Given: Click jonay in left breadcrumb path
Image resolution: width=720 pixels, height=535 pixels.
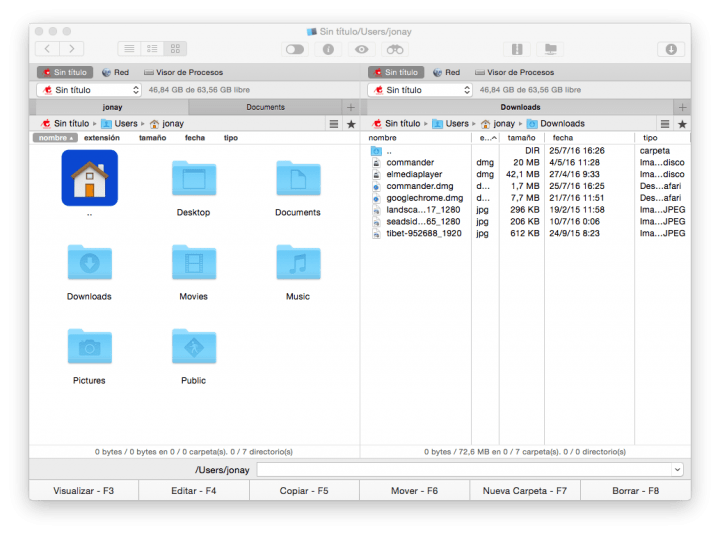Looking at the screenshot, I should pos(167,124).
